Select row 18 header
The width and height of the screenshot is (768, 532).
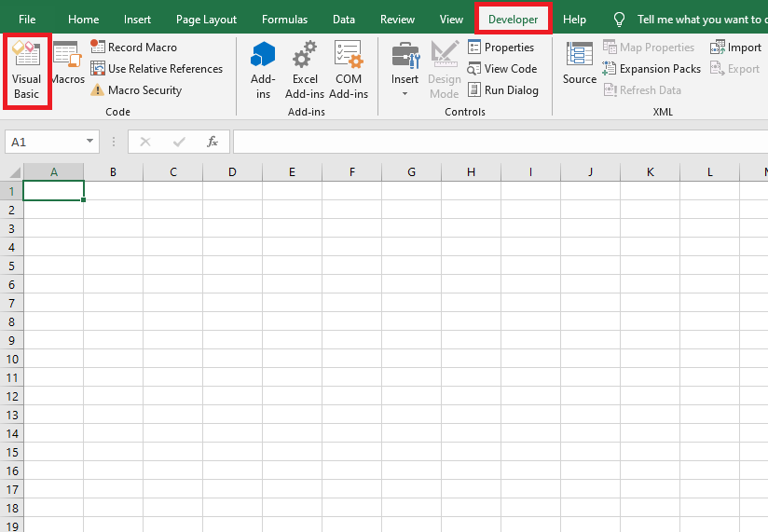[x=11, y=508]
